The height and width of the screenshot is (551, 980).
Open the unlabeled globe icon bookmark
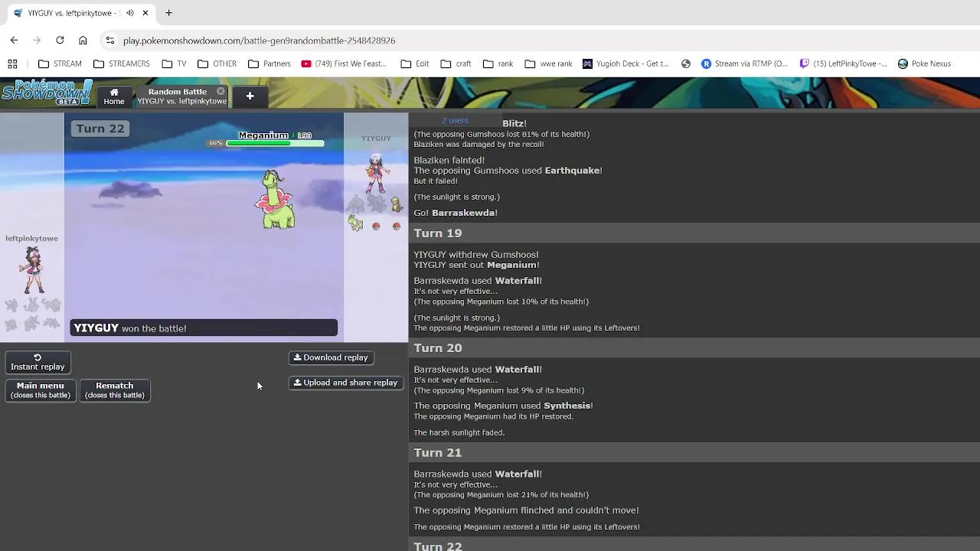pyautogui.click(x=686, y=64)
